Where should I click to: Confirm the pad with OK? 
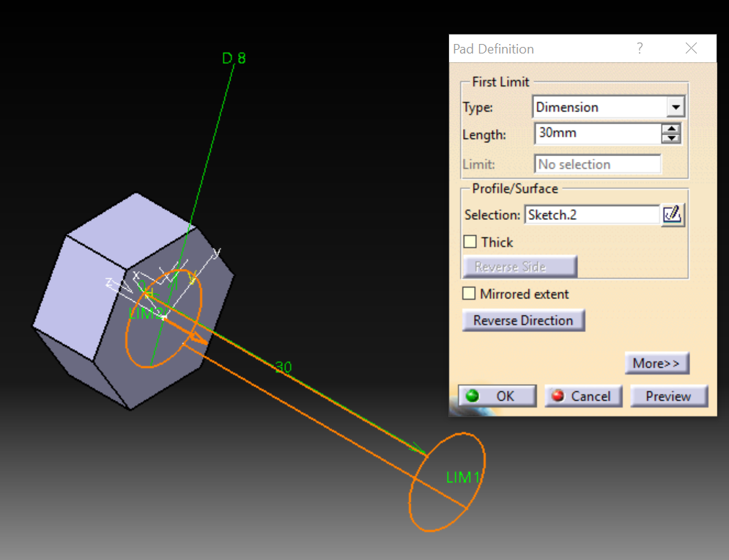(x=497, y=396)
